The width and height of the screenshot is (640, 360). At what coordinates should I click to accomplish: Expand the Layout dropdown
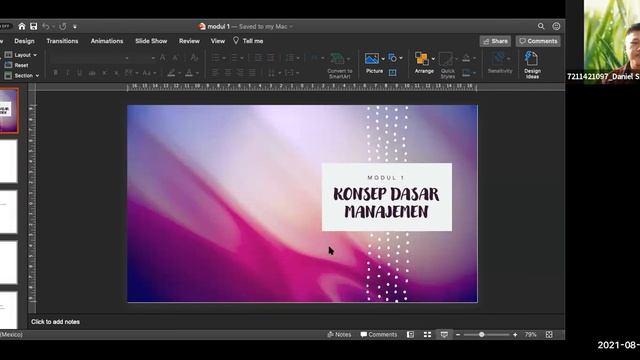(21, 55)
